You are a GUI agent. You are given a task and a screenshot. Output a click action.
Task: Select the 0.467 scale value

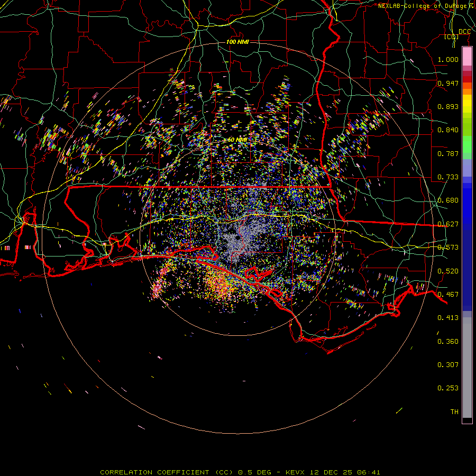448,295
